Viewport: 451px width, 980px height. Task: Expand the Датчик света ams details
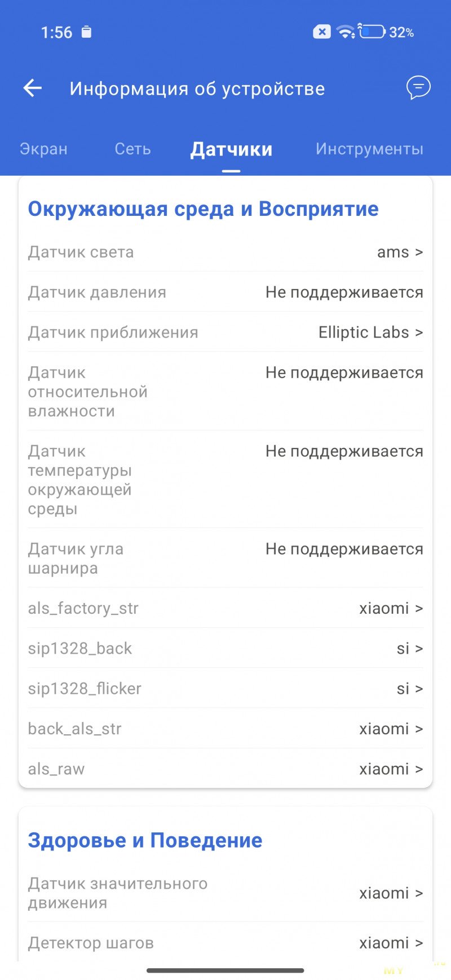pyautogui.click(x=400, y=252)
